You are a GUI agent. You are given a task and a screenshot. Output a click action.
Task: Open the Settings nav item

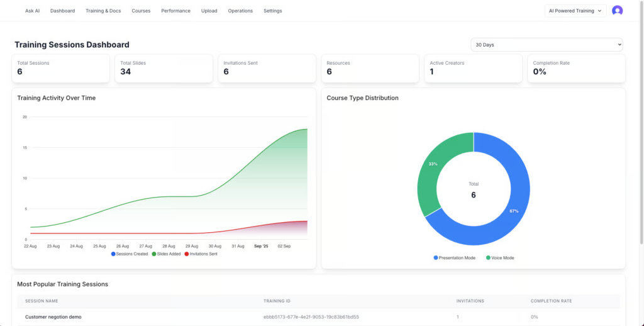coord(273,11)
